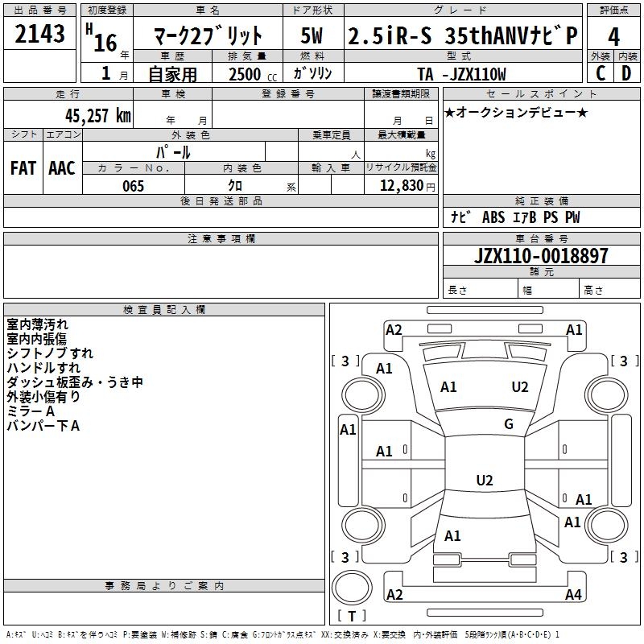Click the 登録番号 header
The width and height of the screenshot is (644, 644).
288,93
